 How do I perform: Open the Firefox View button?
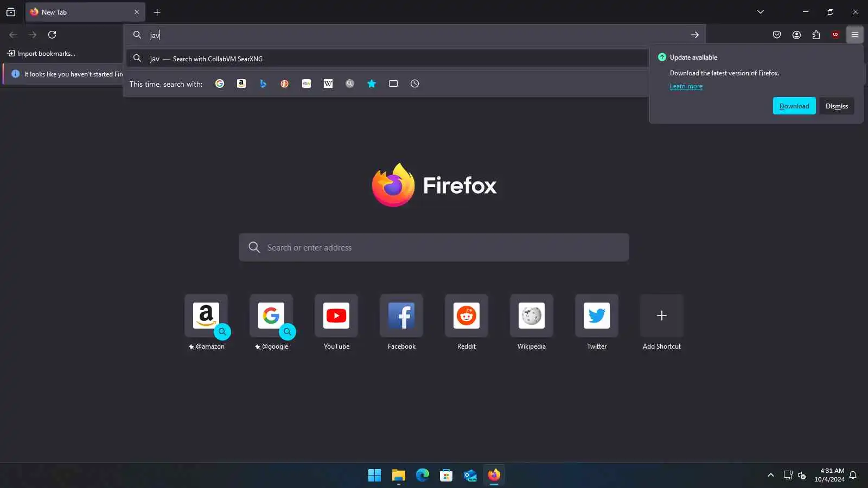pyautogui.click(x=11, y=12)
